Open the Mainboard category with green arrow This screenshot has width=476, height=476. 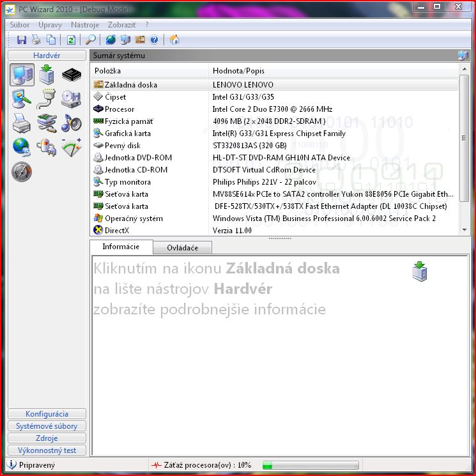(47, 75)
